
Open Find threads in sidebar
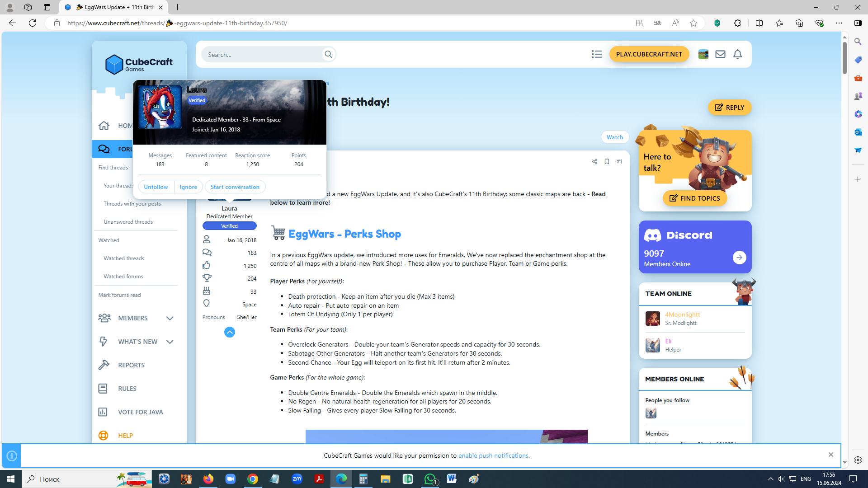pos(113,168)
